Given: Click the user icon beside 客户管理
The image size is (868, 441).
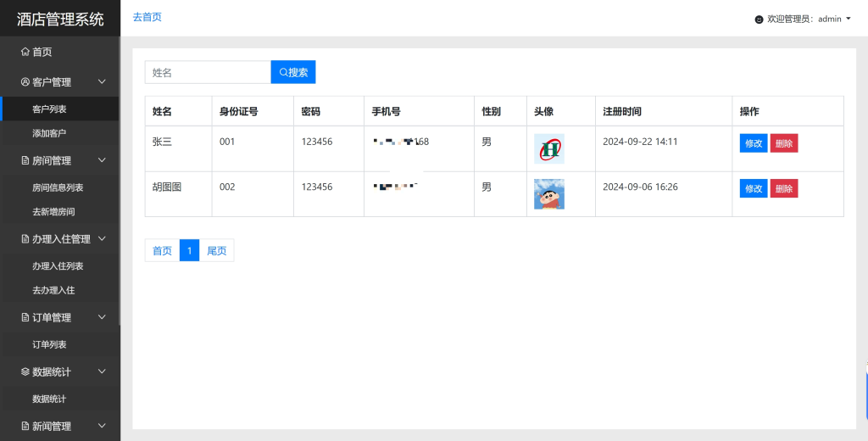Looking at the screenshot, I should pos(25,82).
